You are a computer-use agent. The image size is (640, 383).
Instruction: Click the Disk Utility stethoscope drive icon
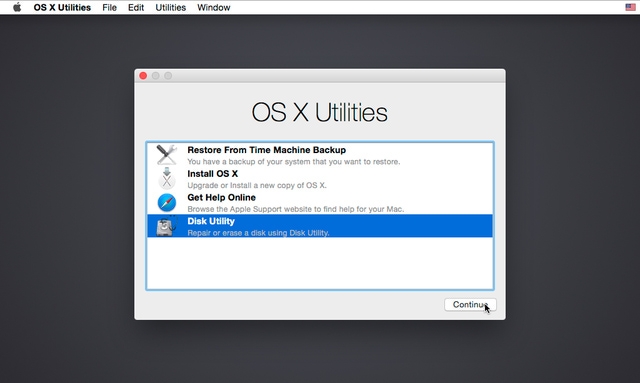tap(167, 226)
